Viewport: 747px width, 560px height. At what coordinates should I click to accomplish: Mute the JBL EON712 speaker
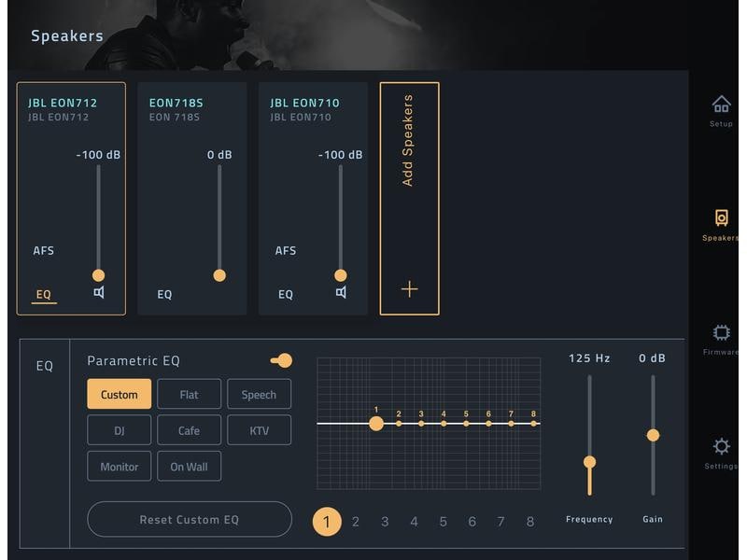[x=99, y=292]
